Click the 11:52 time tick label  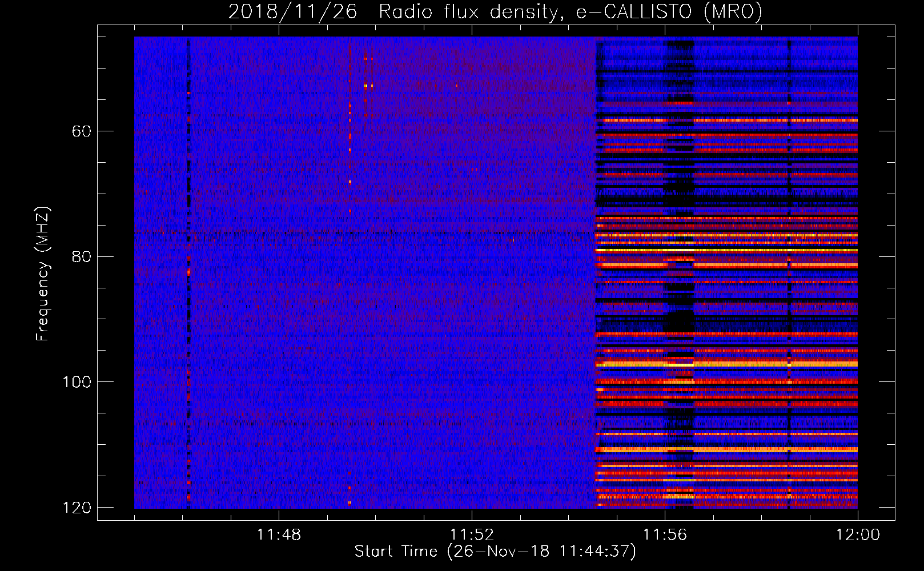[472, 535]
